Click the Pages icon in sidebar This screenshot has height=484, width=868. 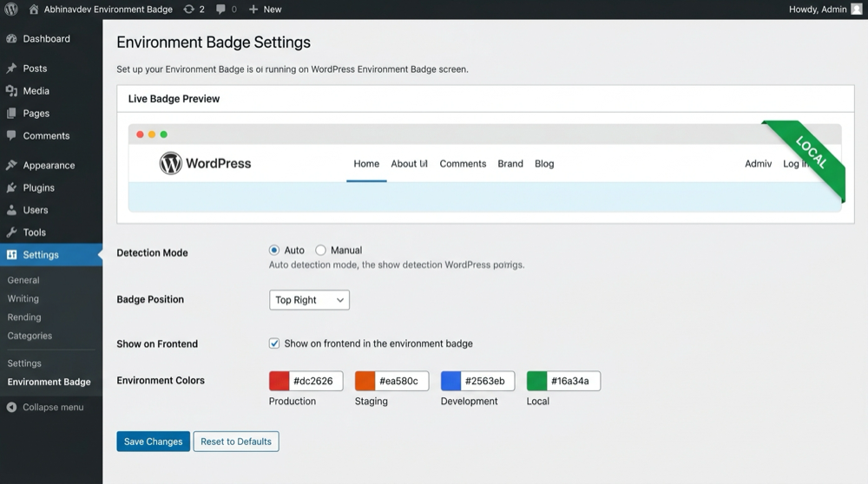tap(11, 114)
